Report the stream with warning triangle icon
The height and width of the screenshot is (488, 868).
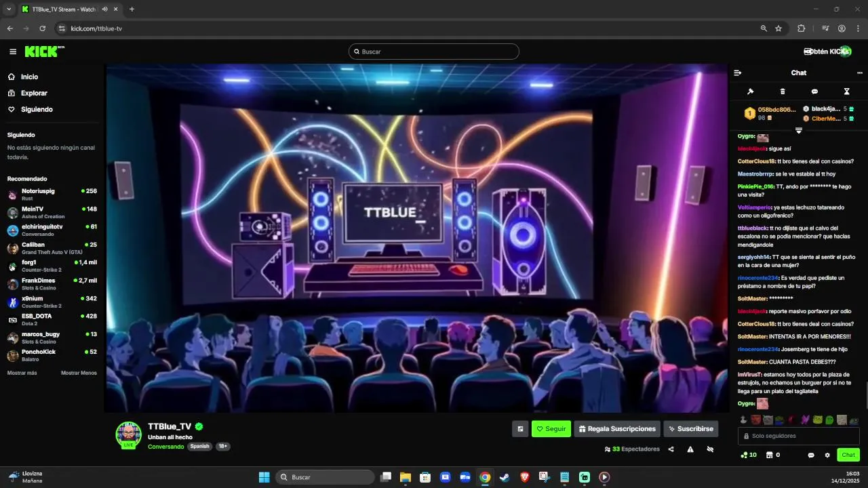tap(690, 449)
